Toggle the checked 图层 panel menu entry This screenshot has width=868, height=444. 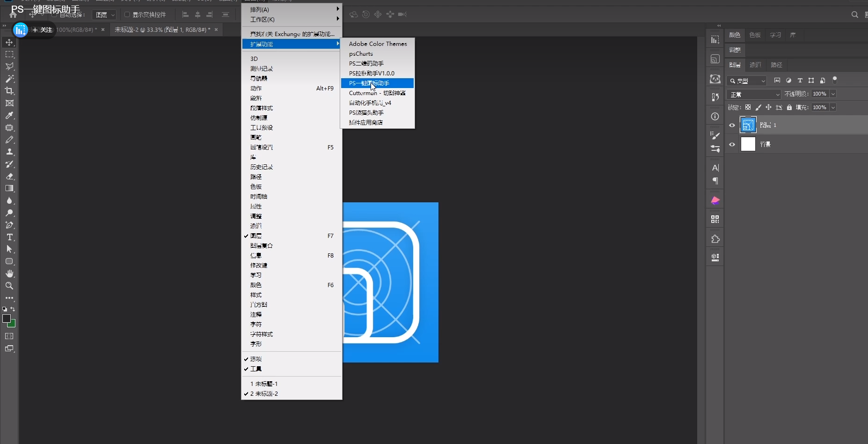point(292,236)
